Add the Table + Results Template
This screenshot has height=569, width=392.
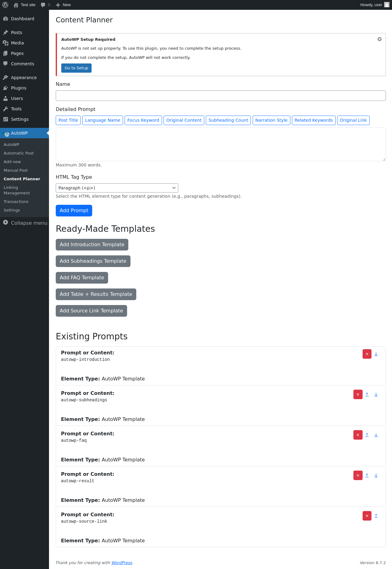[96, 294]
